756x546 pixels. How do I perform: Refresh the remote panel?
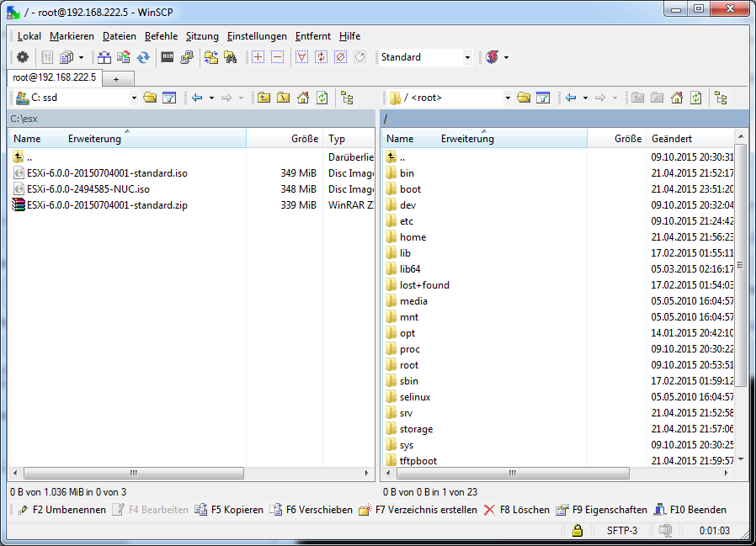pos(695,98)
